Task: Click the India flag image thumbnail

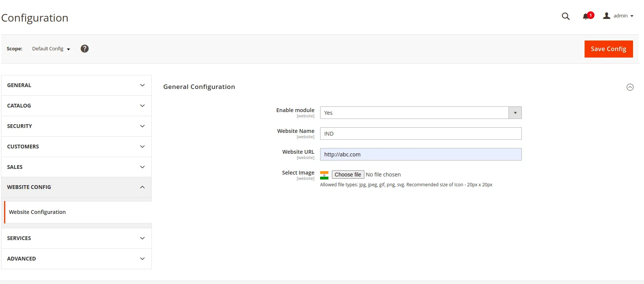Action: [324, 175]
